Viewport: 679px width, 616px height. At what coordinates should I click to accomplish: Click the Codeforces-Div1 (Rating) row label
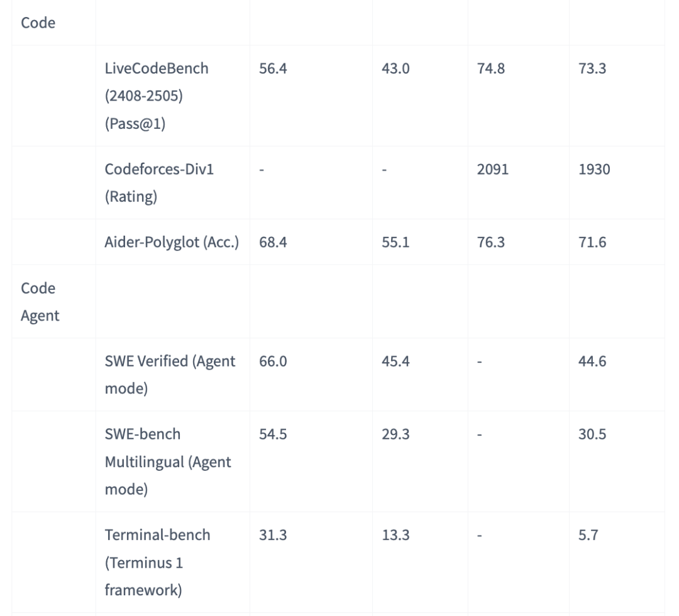coord(159,183)
